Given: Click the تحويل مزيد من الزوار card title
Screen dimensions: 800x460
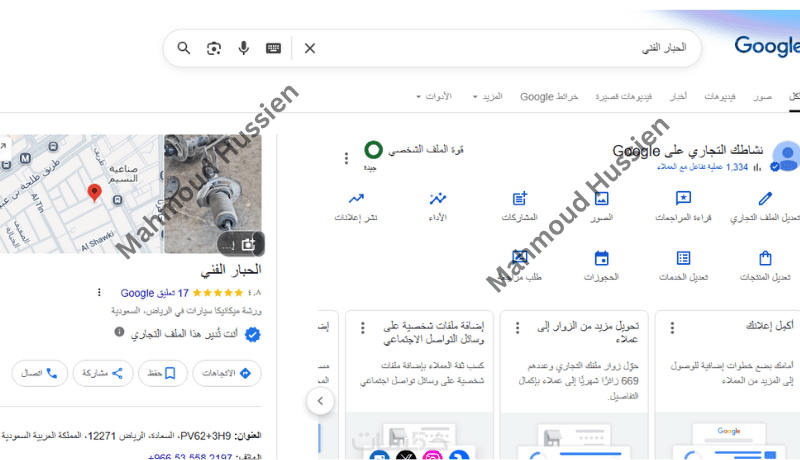Looking at the screenshot, I should (588, 333).
